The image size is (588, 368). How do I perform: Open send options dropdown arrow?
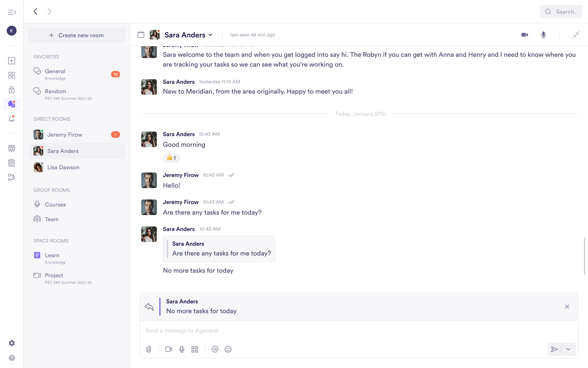(x=568, y=349)
